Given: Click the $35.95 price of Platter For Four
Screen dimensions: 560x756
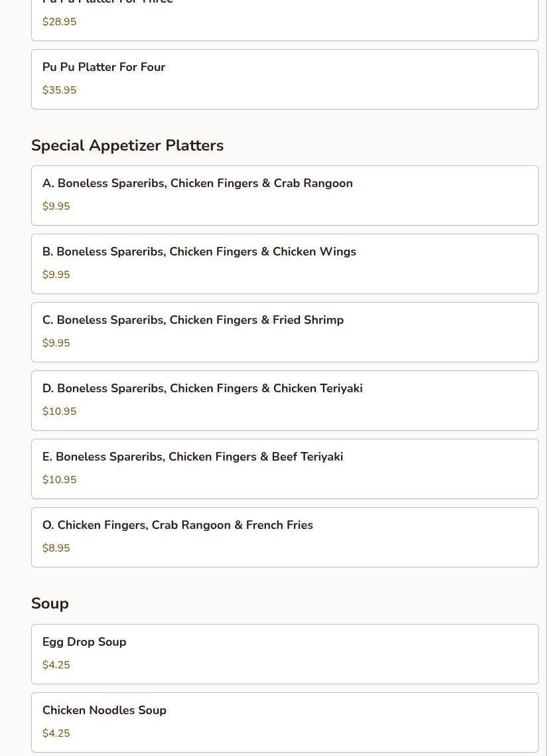Looking at the screenshot, I should tap(59, 90).
